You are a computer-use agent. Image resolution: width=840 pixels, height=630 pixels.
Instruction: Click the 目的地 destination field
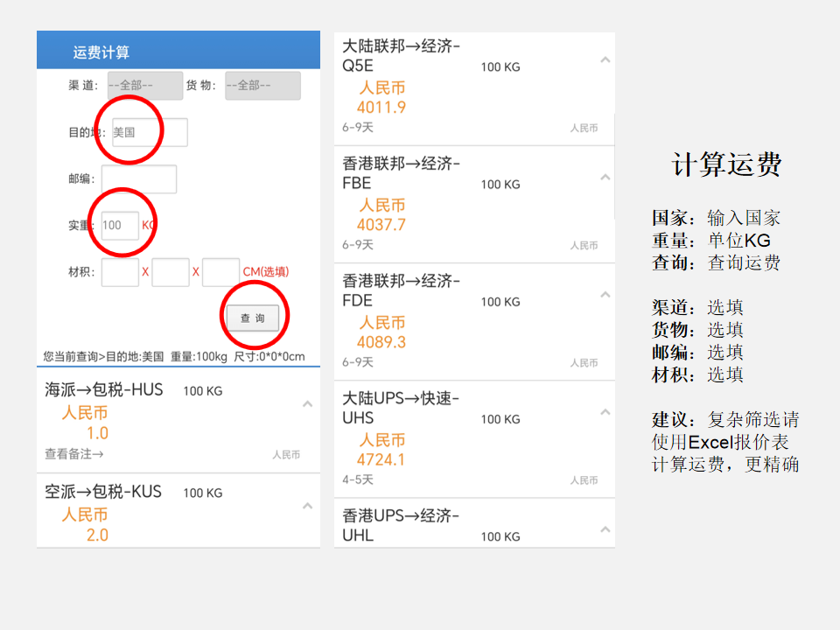(150, 132)
